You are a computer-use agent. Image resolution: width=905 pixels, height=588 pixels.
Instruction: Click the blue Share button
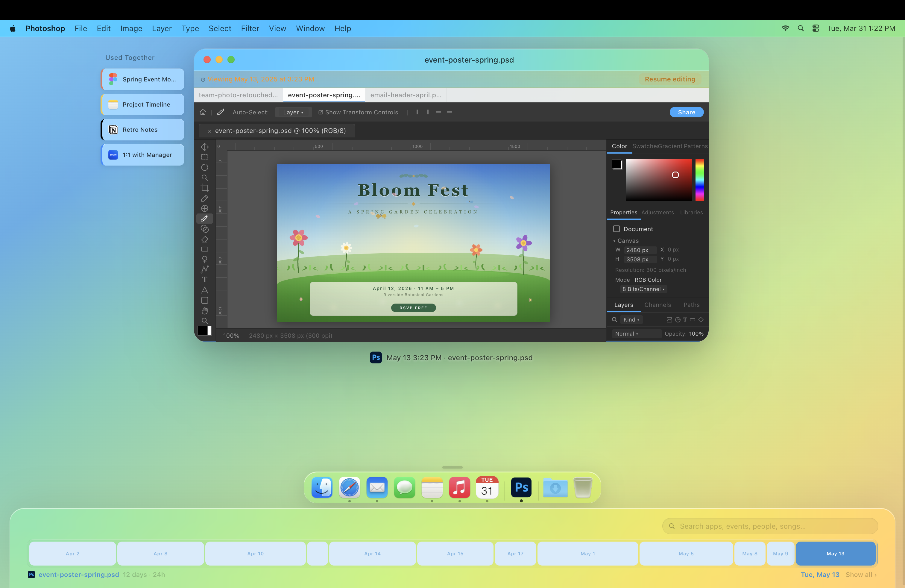point(686,112)
